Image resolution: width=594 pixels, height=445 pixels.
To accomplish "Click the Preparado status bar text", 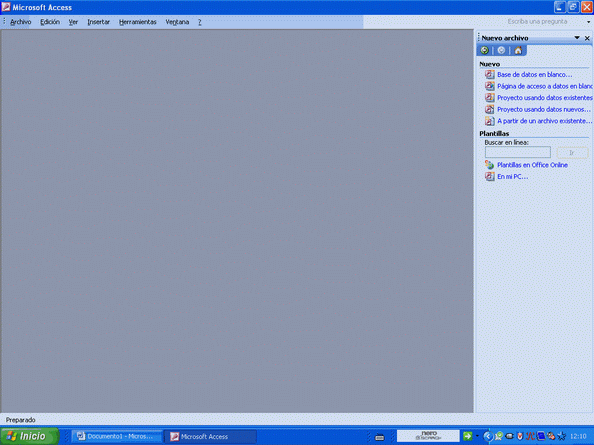I will 20,420.
